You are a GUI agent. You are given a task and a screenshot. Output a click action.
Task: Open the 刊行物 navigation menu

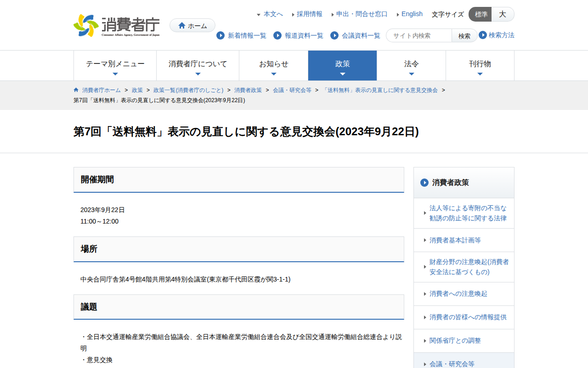(480, 66)
